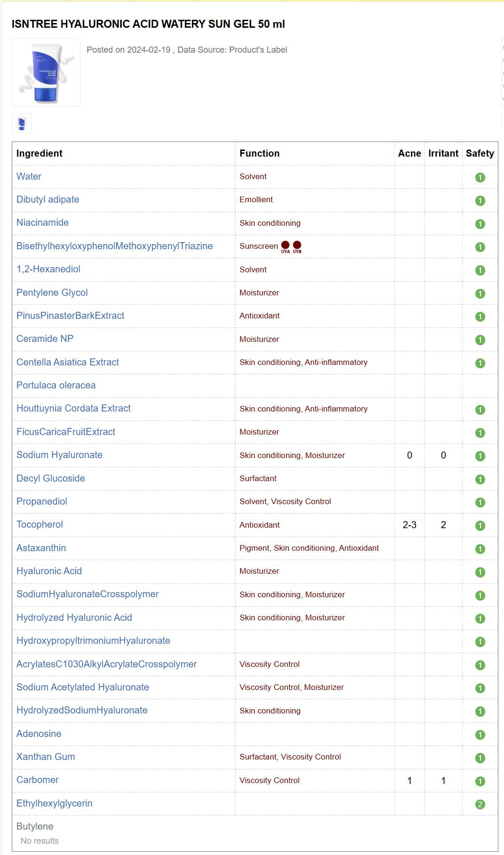Click the Dibutyl adipate link
The height and width of the screenshot is (855, 504).
(47, 199)
